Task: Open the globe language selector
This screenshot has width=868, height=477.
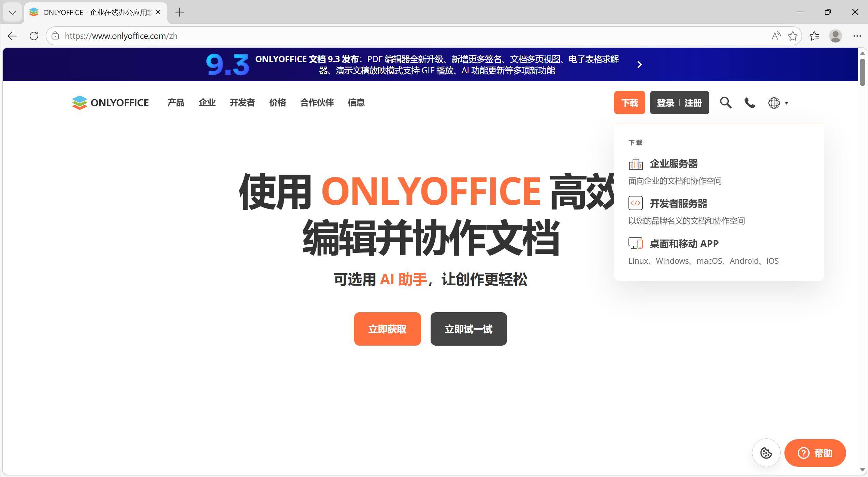Action: pos(778,103)
